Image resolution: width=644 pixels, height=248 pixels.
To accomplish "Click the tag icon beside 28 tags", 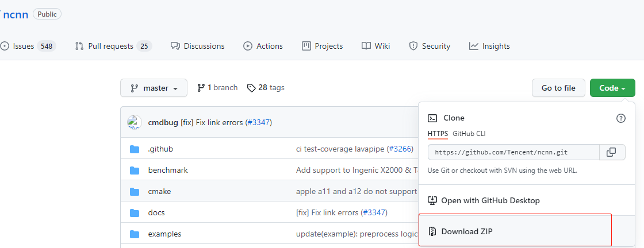I will pyautogui.click(x=251, y=88).
